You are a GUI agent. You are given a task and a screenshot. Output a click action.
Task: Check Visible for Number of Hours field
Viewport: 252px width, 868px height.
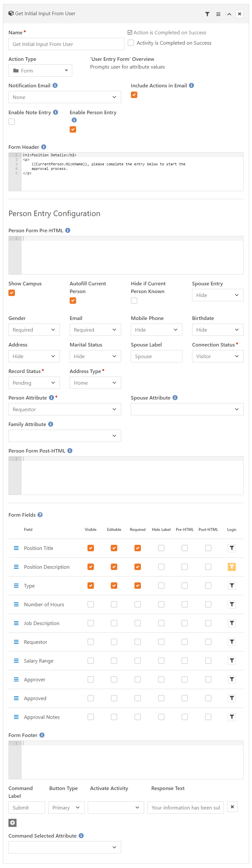point(90,604)
